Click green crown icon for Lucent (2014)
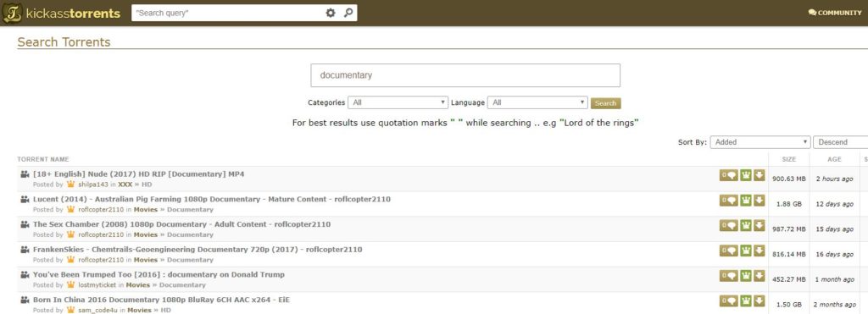868x314 pixels. (746, 200)
